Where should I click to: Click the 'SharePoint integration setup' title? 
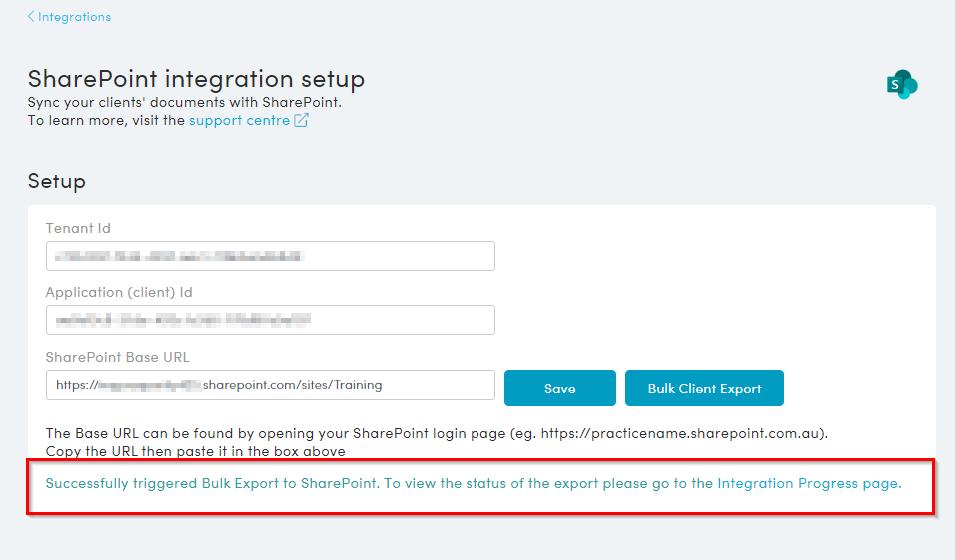pyautogui.click(x=196, y=79)
